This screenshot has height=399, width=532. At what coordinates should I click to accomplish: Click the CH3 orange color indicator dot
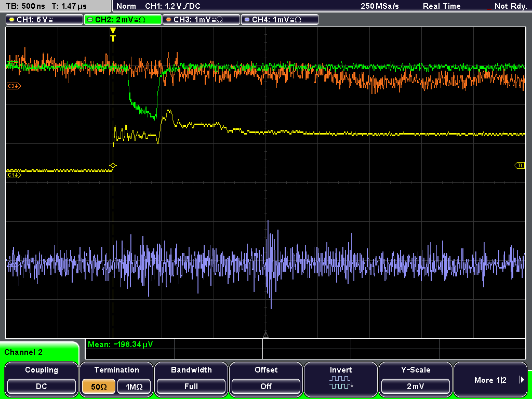coord(169,20)
